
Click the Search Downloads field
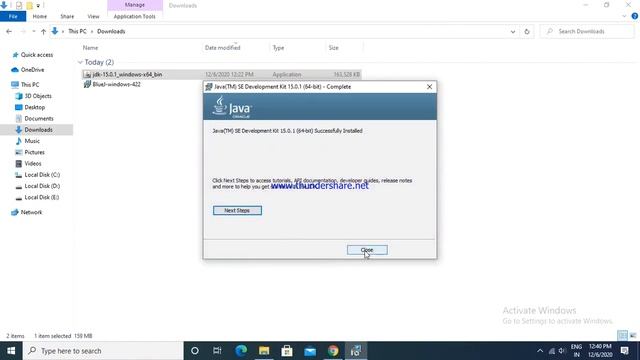587,31
